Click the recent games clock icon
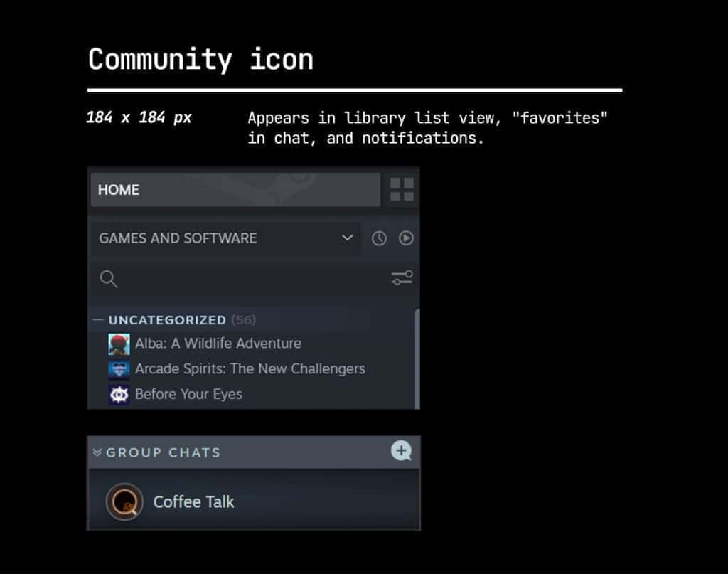 pyautogui.click(x=378, y=238)
